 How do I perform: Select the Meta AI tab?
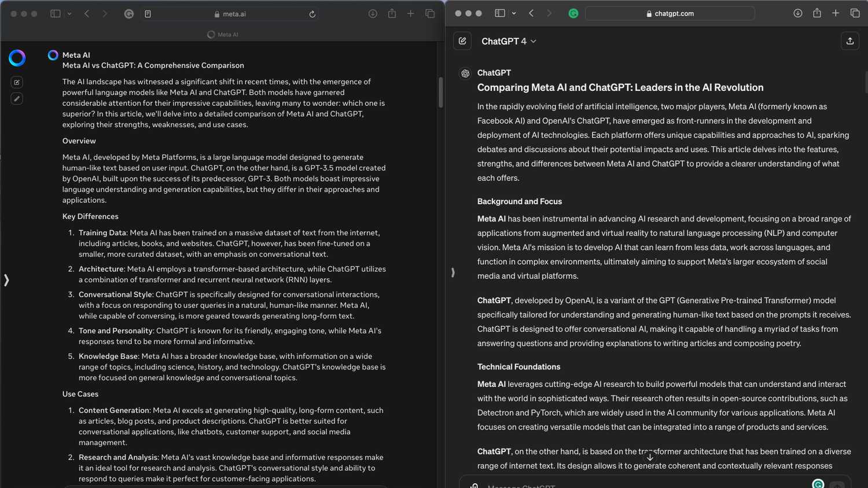pos(223,35)
